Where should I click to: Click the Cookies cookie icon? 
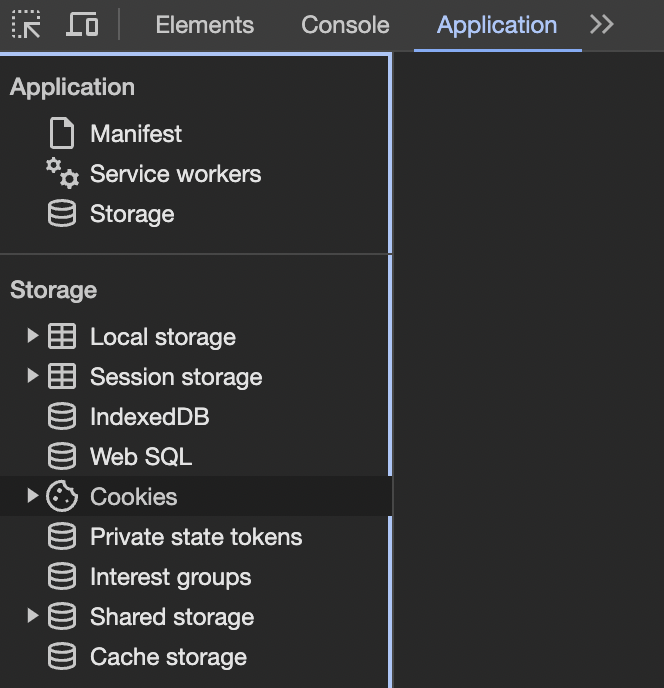pyautogui.click(x=62, y=496)
